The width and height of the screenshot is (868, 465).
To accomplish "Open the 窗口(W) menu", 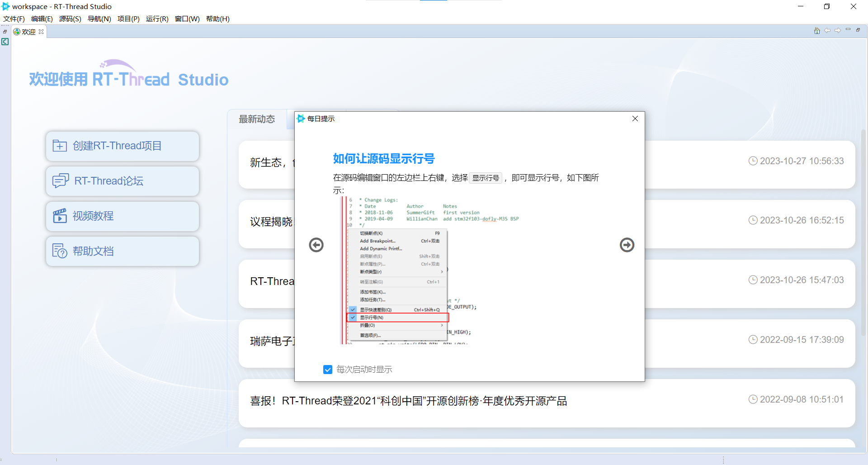I will tap(187, 19).
